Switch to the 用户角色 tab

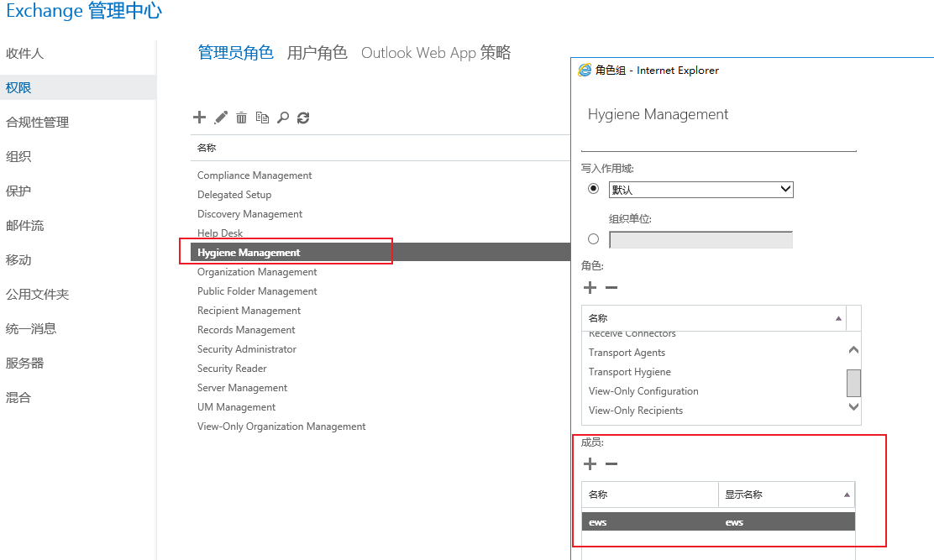[317, 53]
